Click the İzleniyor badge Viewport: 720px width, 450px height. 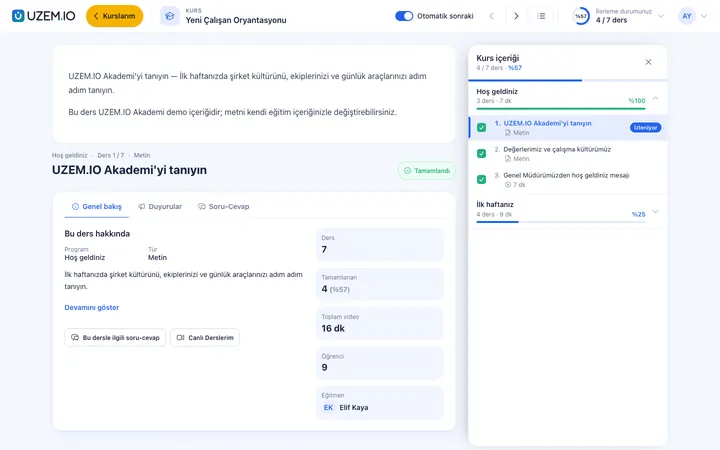point(645,128)
